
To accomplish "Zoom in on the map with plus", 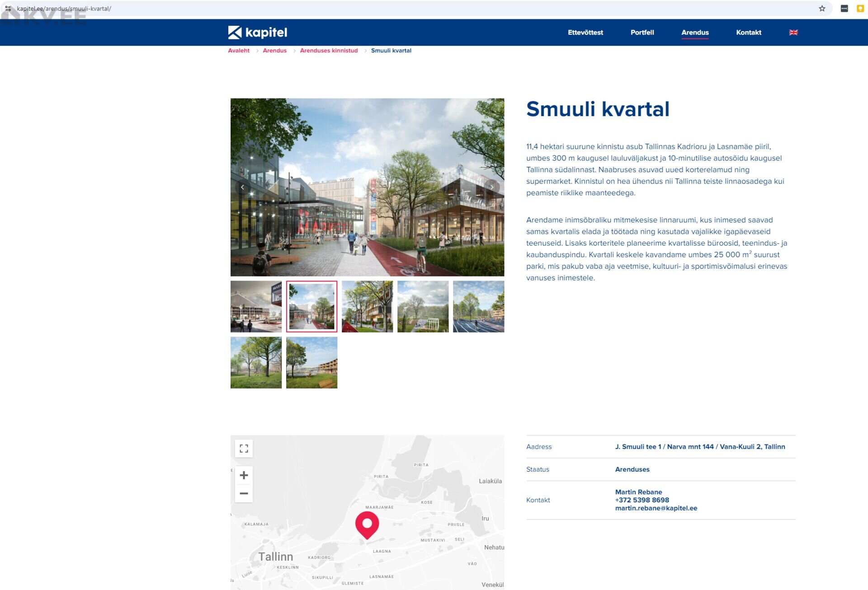I will [244, 475].
